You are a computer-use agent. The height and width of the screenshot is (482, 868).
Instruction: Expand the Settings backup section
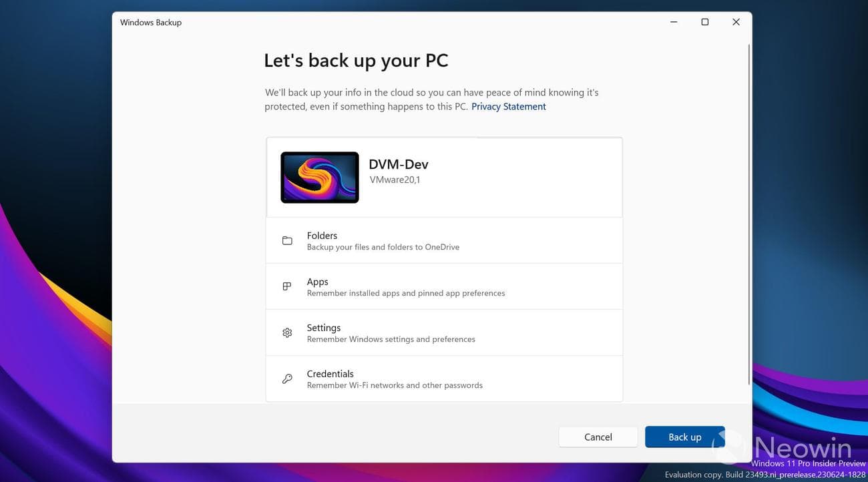click(x=444, y=332)
